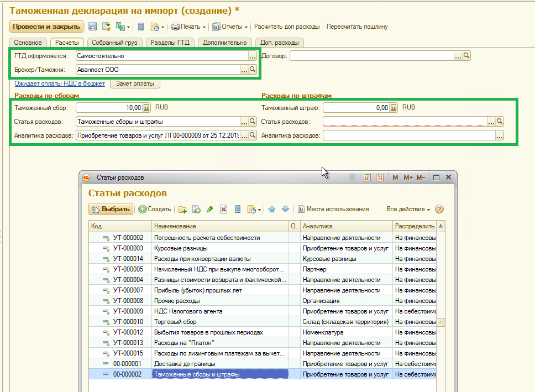This screenshot has height=392, width=535.
Task: Click the save (diskette) icon in declaration toolbar
Action: (x=92, y=27)
